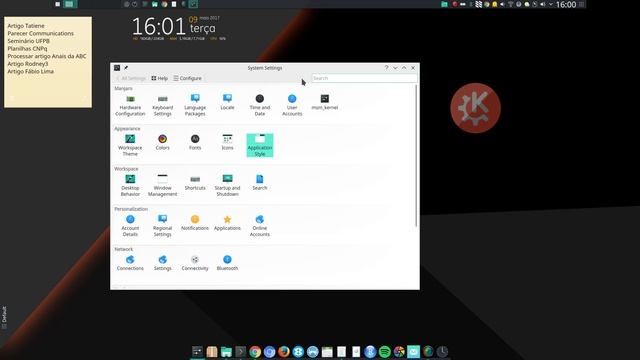Viewport: 640px width, 360px height.
Task: Click the sticky note with Artigo Tatiene
Action: pyautogui.click(x=48, y=62)
